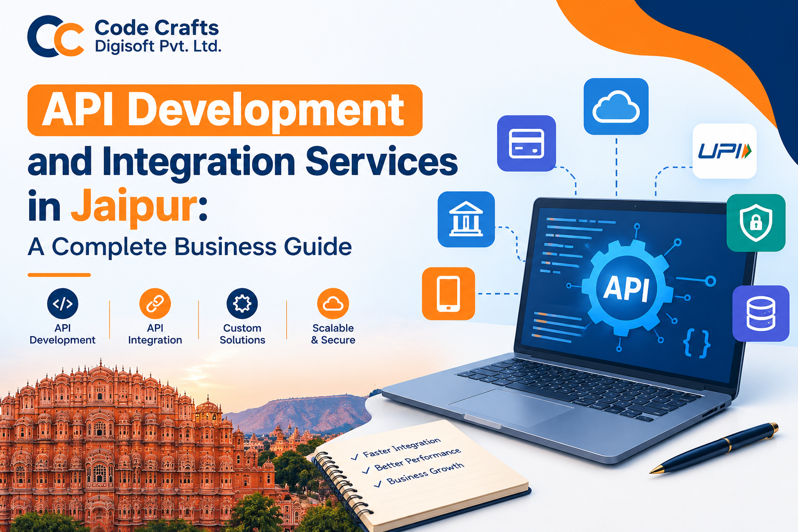The height and width of the screenshot is (532, 798).
Task: Click "Faster Integration" on the notebook
Action: click(402, 447)
